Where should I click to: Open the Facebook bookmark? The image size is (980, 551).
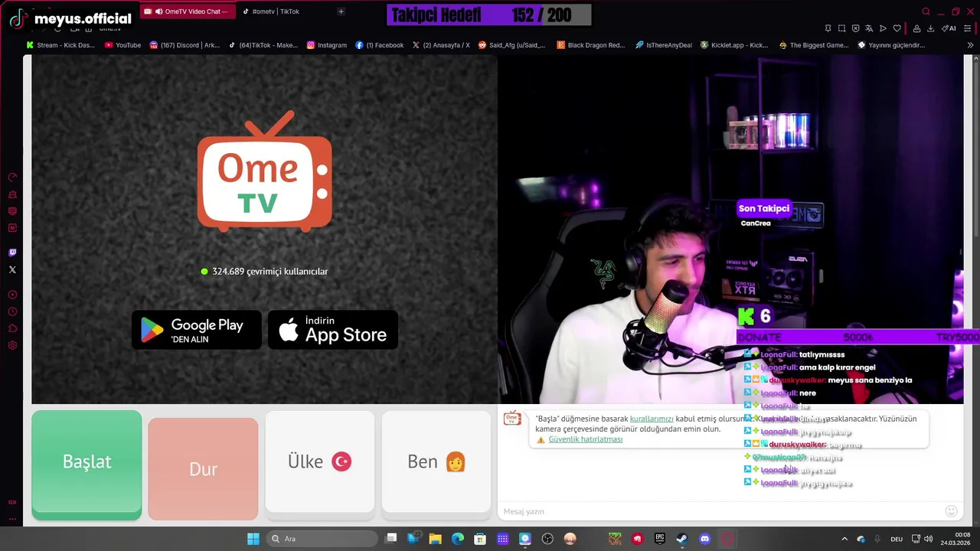click(x=380, y=45)
